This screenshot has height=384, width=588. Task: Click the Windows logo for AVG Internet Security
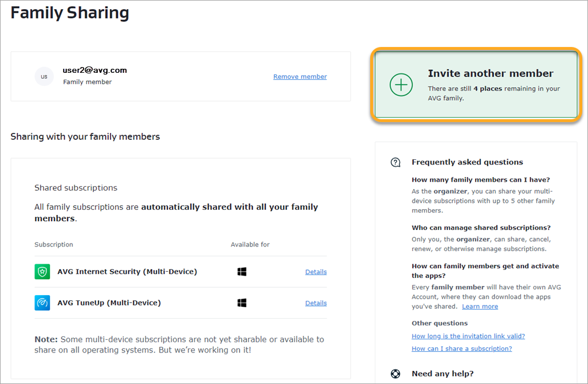pyautogui.click(x=242, y=272)
